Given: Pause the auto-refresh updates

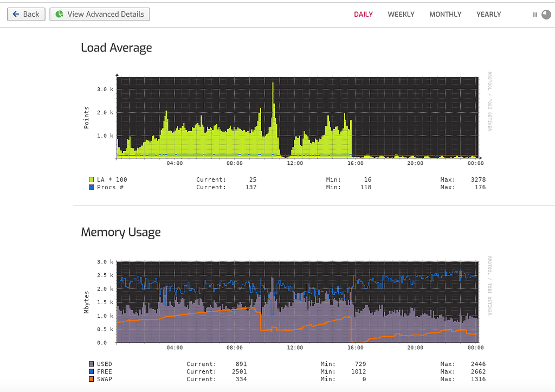Looking at the screenshot, I should tap(534, 15).
